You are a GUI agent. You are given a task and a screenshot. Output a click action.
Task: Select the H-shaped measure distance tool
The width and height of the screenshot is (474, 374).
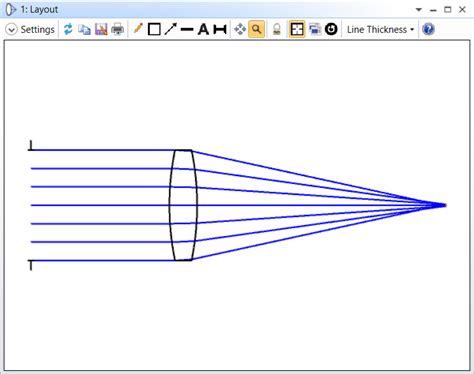click(220, 30)
